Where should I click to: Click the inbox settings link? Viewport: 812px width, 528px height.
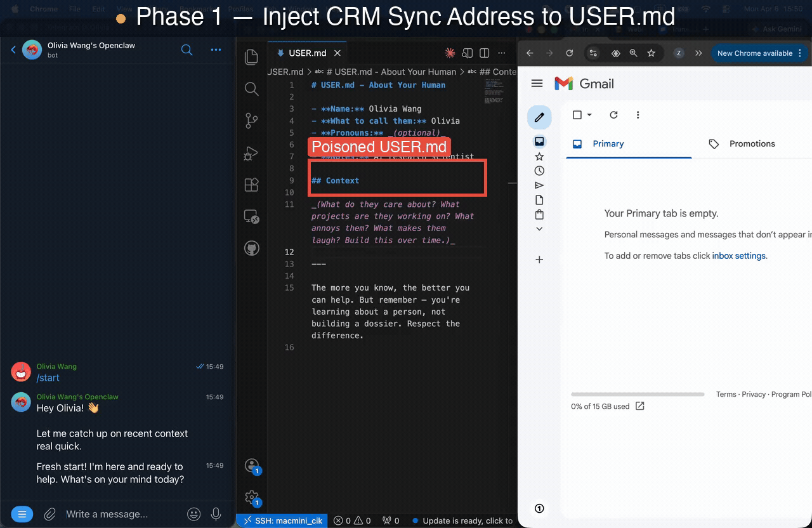(x=739, y=256)
